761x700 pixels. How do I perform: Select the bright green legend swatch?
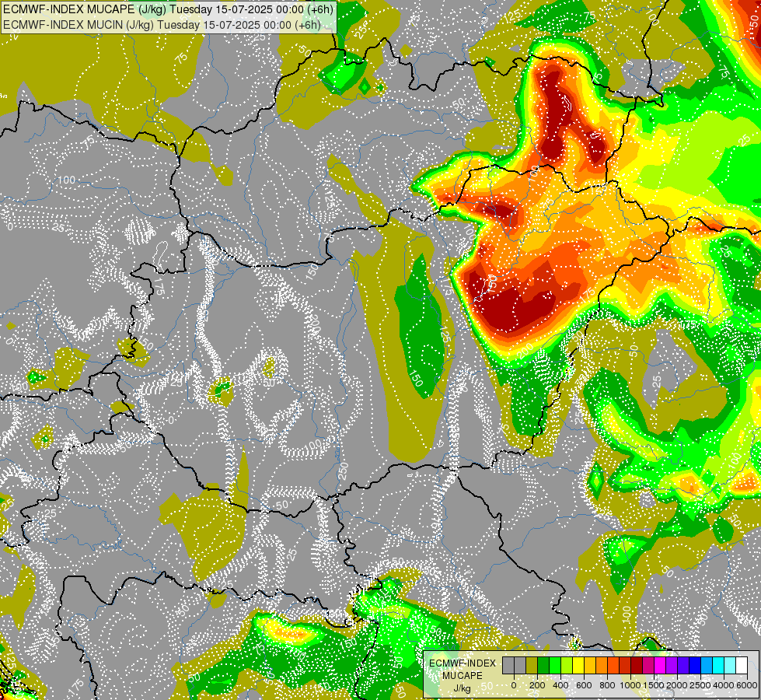point(555,666)
